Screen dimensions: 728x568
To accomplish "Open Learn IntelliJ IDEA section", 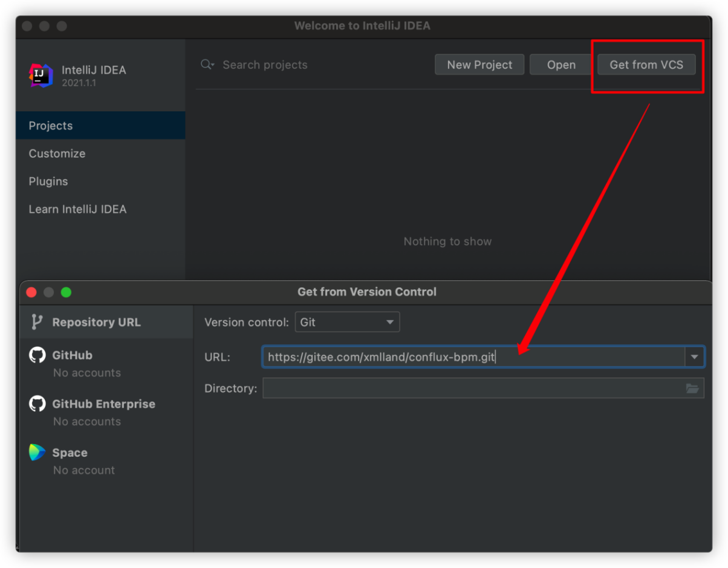I will 100,209.
